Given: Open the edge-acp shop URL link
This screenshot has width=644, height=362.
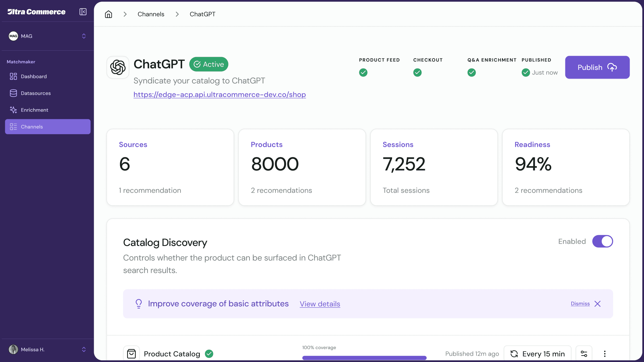Looking at the screenshot, I should point(219,95).
